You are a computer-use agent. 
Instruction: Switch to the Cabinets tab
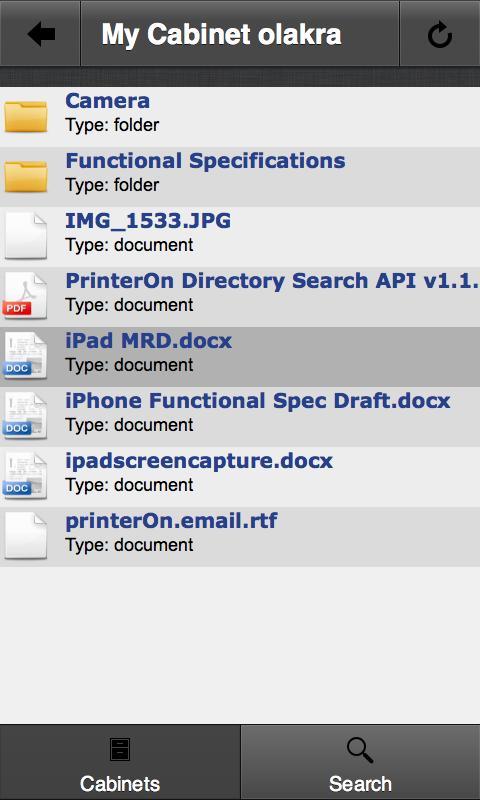(120, 762)
